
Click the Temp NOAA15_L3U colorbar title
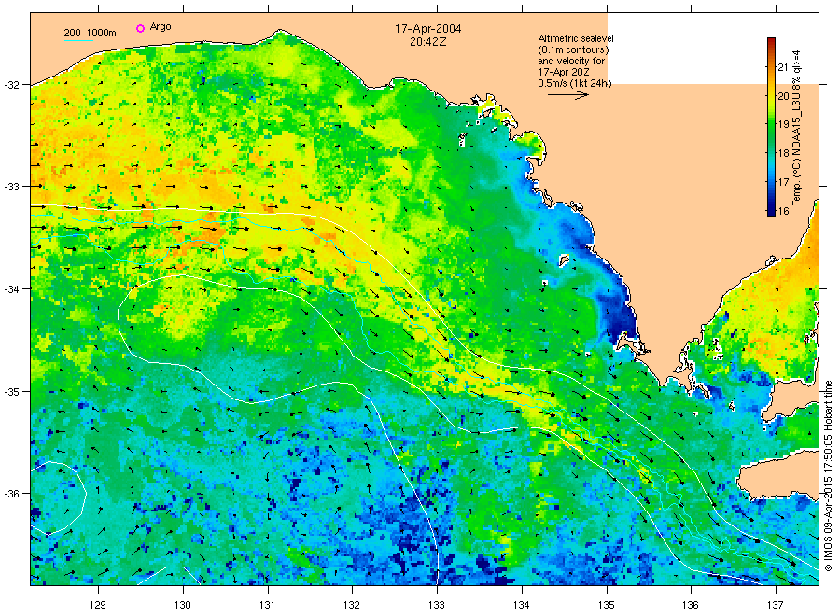(797, 128)
